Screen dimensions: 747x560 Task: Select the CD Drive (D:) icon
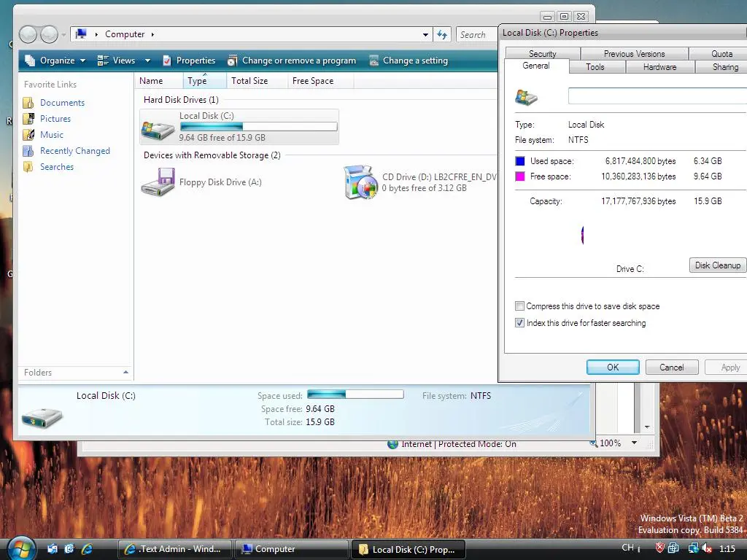point(360,182)
